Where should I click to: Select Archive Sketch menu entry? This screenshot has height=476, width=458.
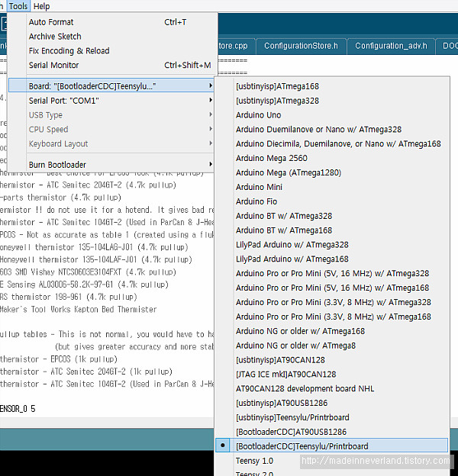(x=111, y=37)
